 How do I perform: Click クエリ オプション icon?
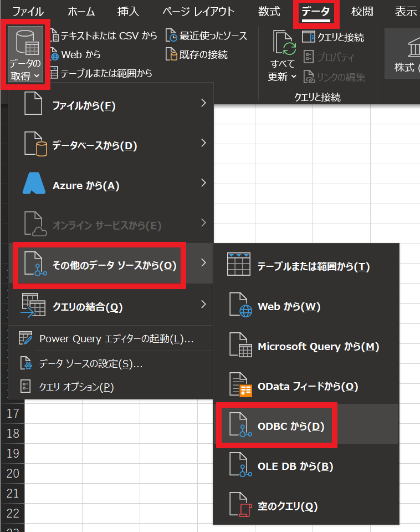[x=25, y=386]
